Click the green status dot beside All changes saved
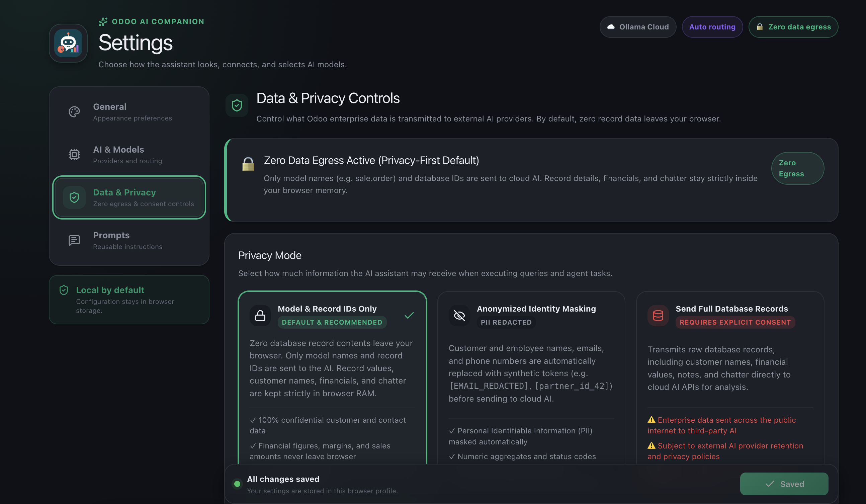This screenshot has width=866, height=504. tap(237, 484)
